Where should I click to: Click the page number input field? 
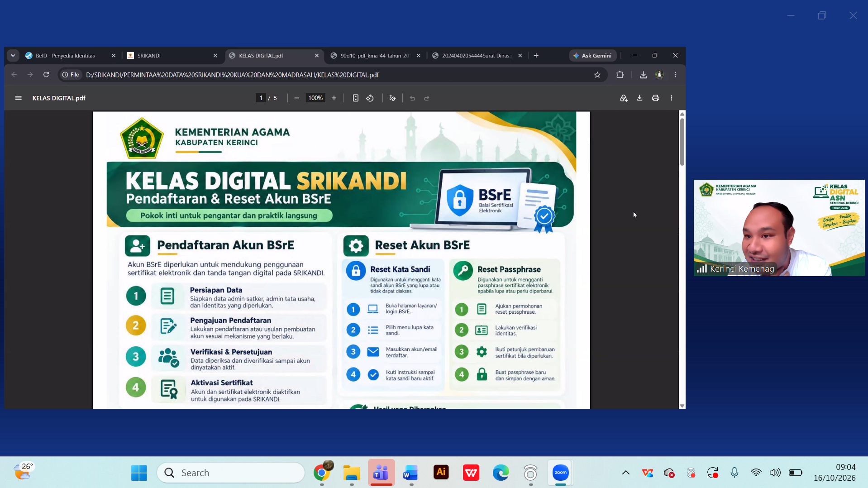261,98
